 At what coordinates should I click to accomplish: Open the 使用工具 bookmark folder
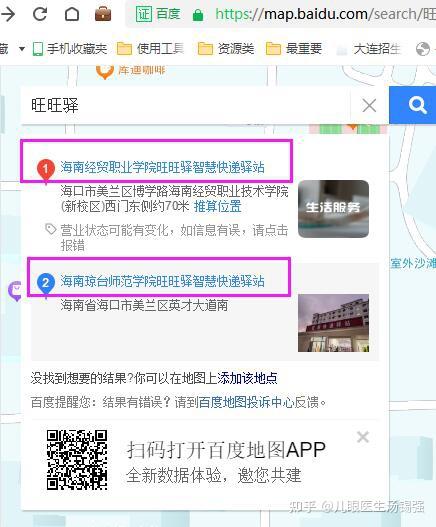pyautogui.click(x=150, y=49)
